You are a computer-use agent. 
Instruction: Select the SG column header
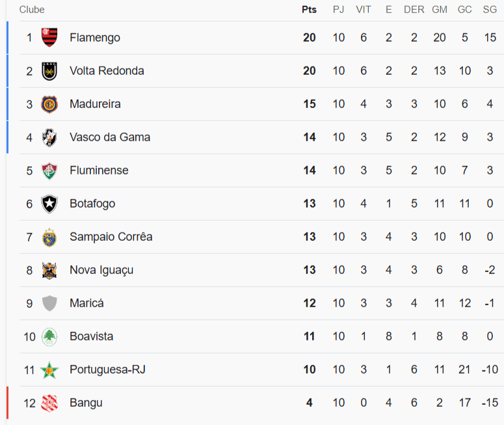click(x=490, y=10)
